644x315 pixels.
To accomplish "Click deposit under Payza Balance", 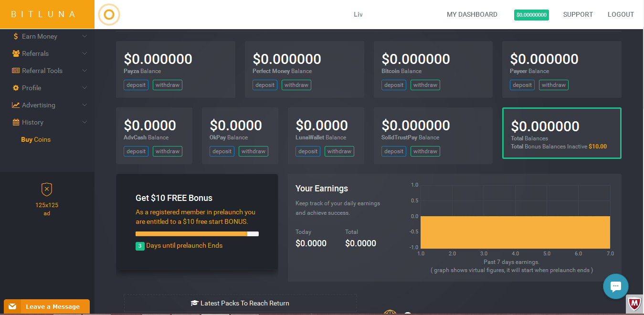I will pyautogui.click(x=136, y=85).
